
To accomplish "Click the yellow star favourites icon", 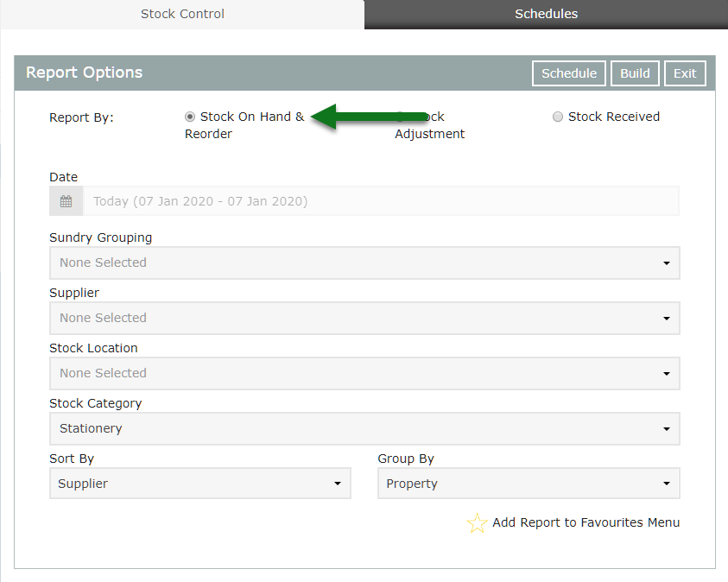I will (477, 523).
